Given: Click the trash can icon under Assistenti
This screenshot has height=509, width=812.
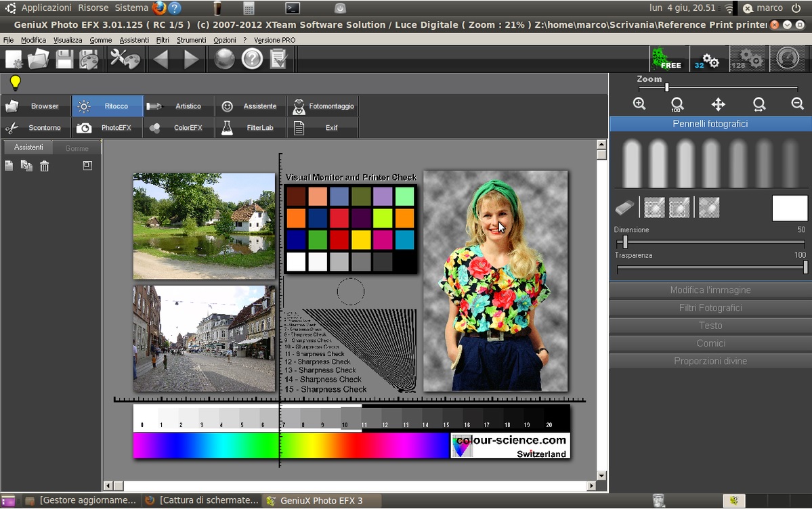Looking at the screenshot, I should [45, 166].
